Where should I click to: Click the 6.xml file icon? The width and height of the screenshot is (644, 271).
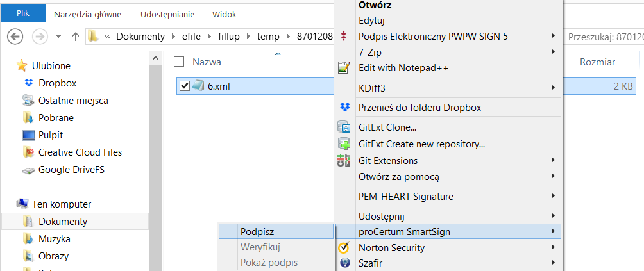[198, 86]
